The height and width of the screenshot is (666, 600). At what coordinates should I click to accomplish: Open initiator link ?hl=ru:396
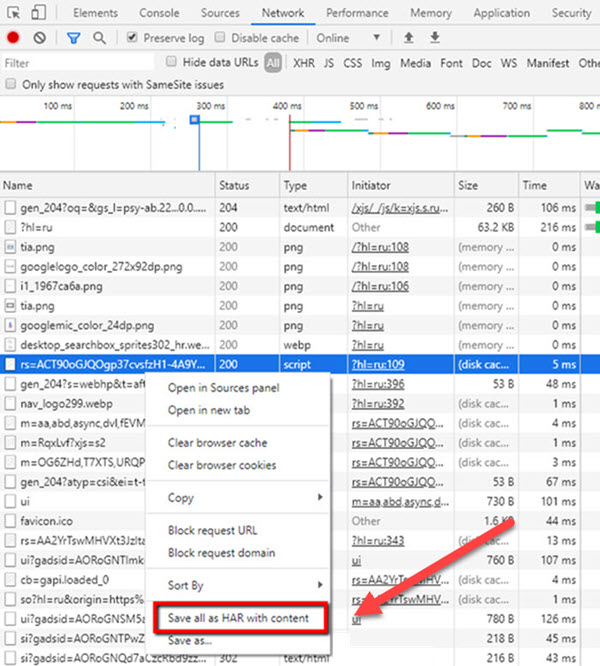pyautogui.click(x=378, y=384)
